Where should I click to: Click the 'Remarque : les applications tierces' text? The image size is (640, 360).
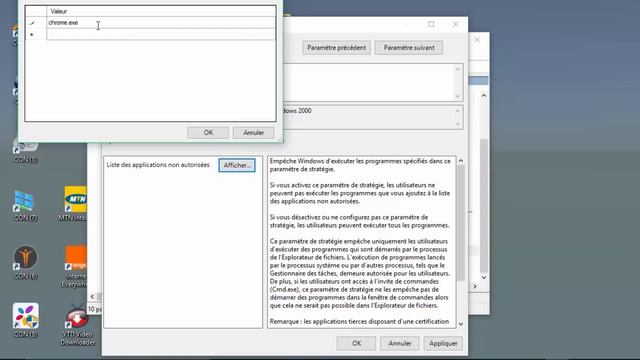tap(359, 322)
